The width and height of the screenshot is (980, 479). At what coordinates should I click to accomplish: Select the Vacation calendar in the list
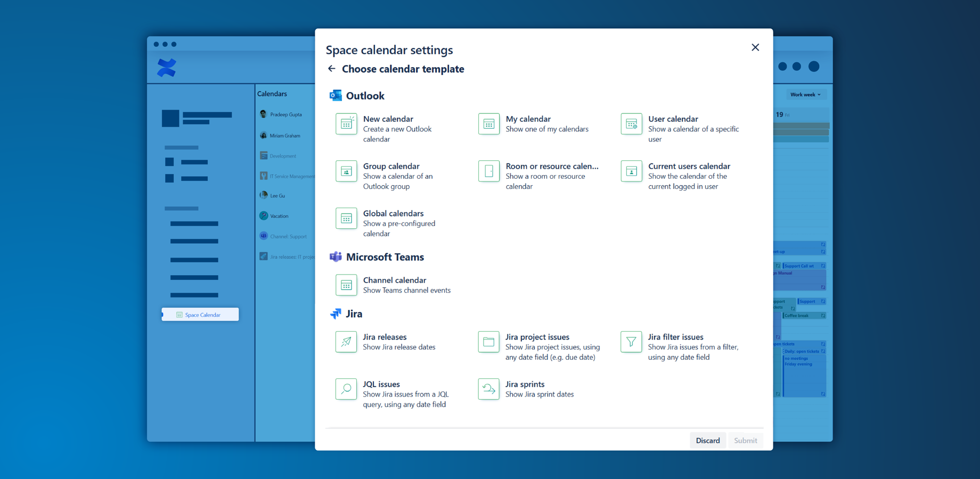click(279, 216)
